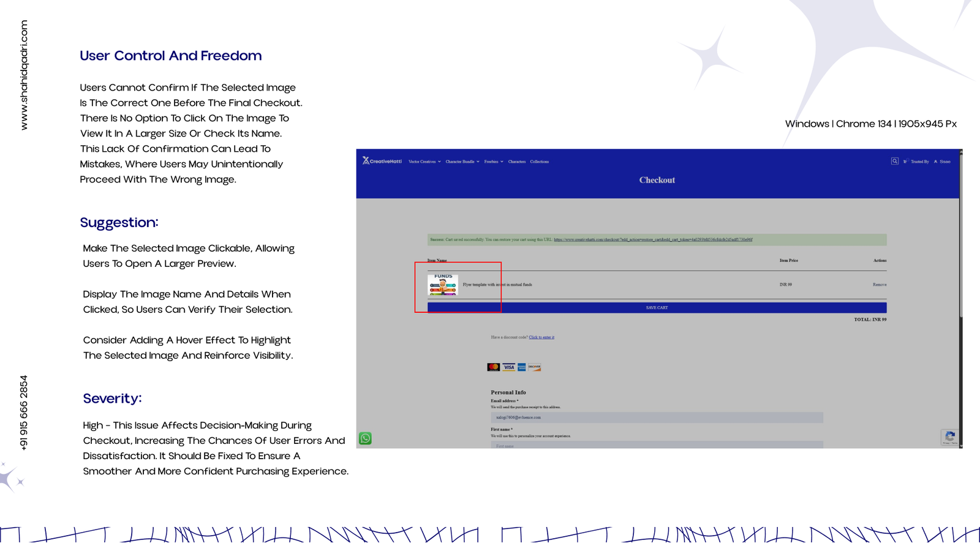The image size is (980, 551).
Task: Click the mutual funds flyer thumbnail
Action: click(x=443, y=285)
